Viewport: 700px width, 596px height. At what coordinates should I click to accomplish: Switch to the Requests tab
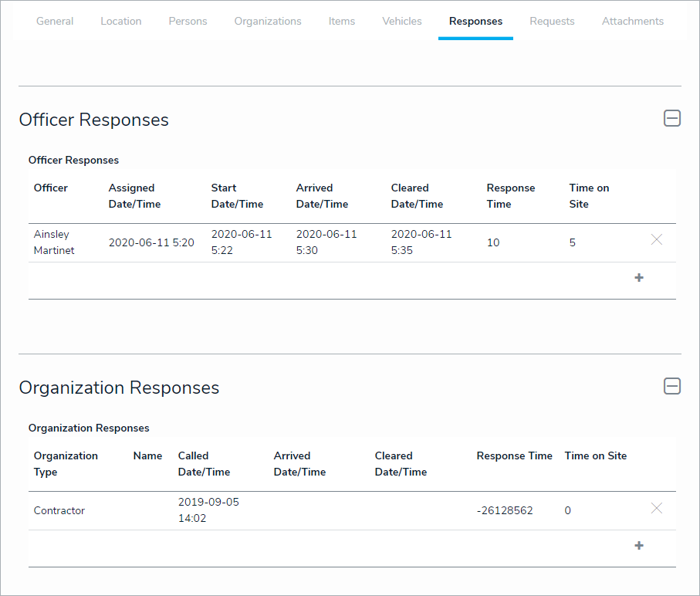tap(552, 21)
